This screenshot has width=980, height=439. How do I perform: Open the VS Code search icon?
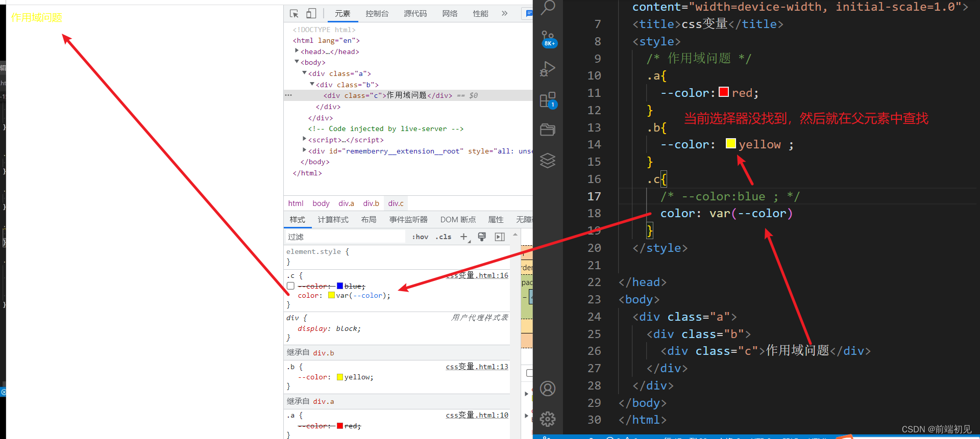tap(548, 8)
